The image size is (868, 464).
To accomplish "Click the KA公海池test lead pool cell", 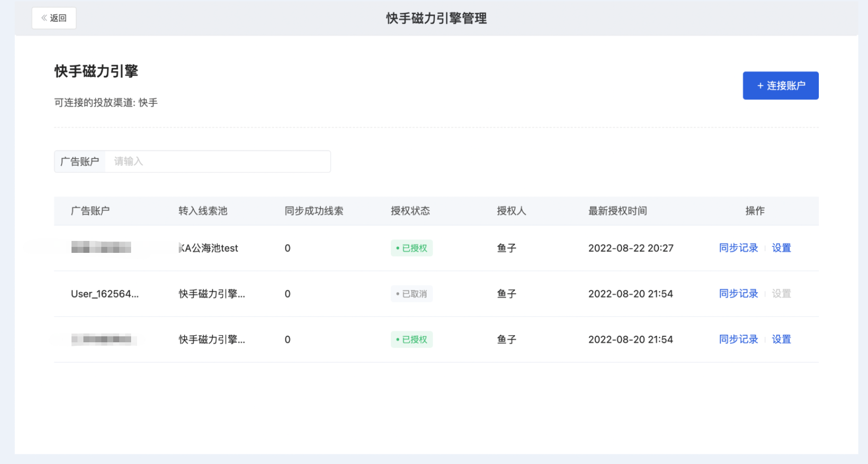I will coord(209,248).
